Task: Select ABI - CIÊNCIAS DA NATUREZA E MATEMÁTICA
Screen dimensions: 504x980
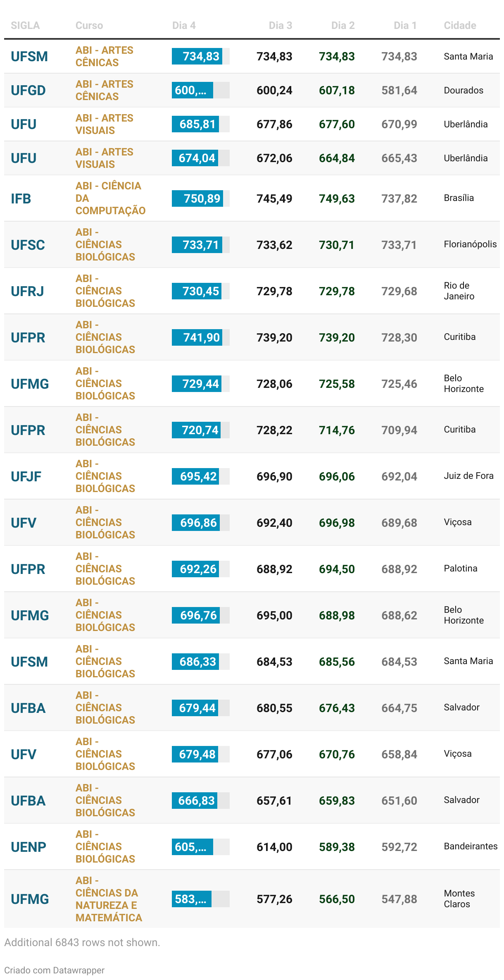Action: pos(109,899)
